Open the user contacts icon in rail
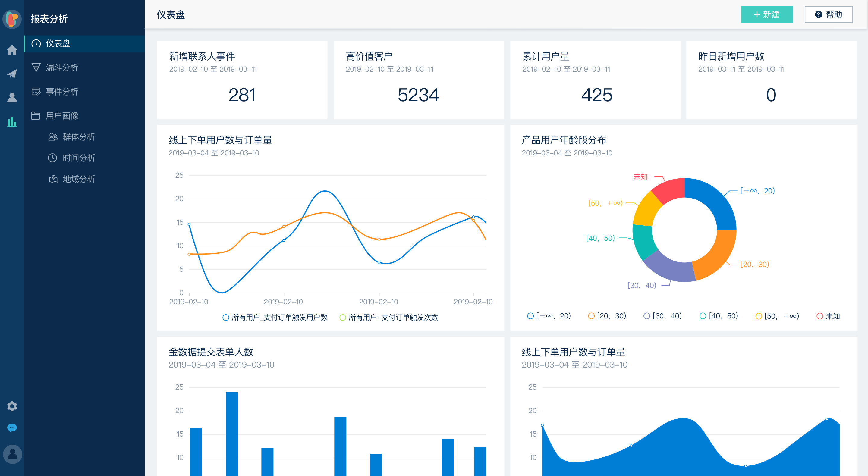 (12, 98)
